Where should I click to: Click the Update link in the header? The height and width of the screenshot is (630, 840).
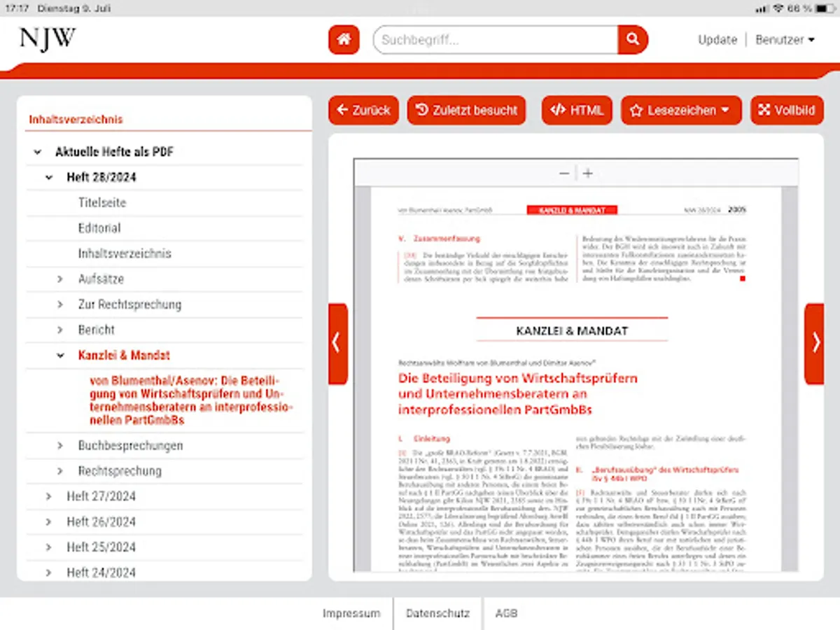[x=717, y=40]
